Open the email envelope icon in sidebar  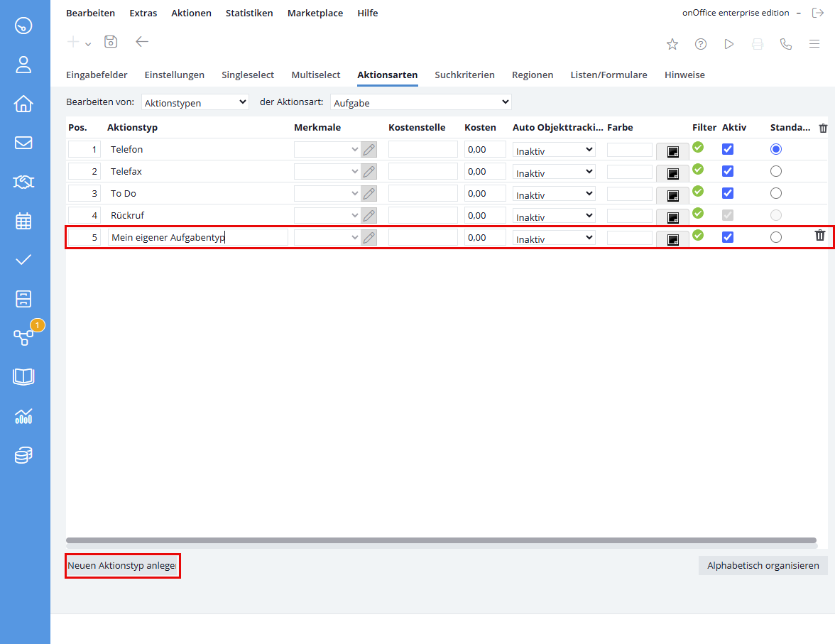coord(23,143)
